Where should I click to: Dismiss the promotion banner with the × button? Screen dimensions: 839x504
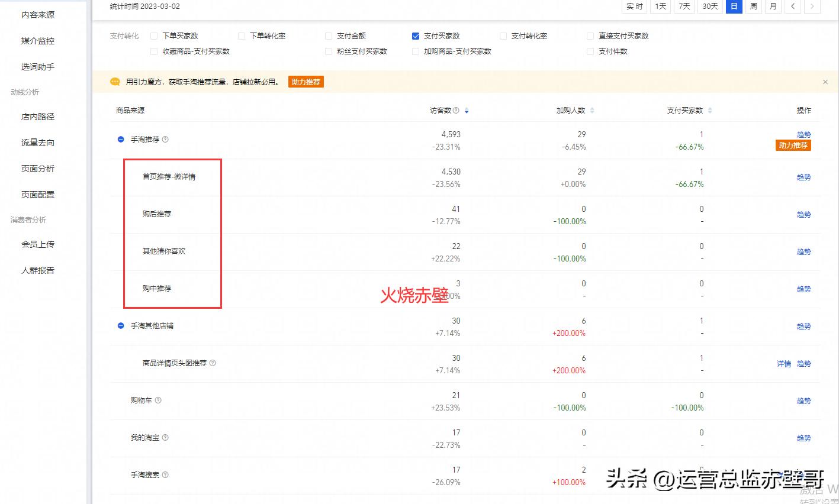pyautogui.click(x=825, y=82)
